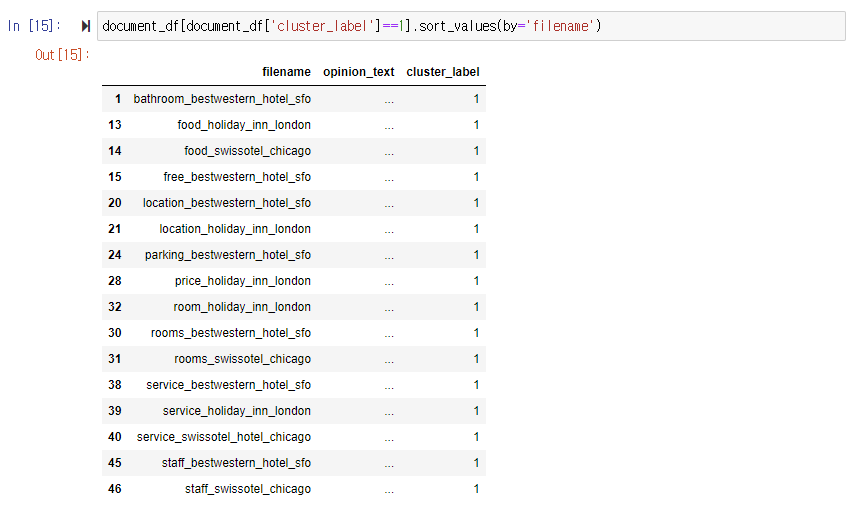Screen dimensions: 855x511
Task: Click into the code cell input field
Action: 471,26
